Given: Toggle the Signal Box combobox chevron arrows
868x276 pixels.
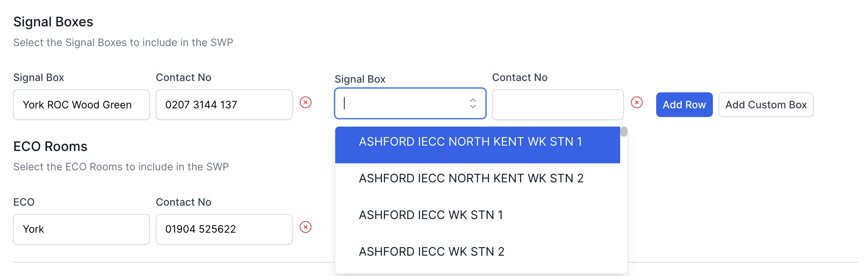Looking at the screenshot, I should (x=473, y=103).
